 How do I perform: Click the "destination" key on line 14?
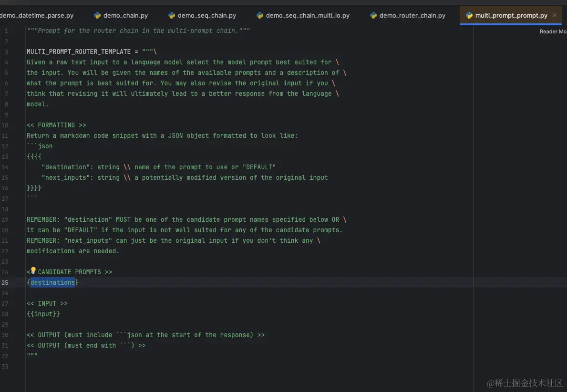67,167
